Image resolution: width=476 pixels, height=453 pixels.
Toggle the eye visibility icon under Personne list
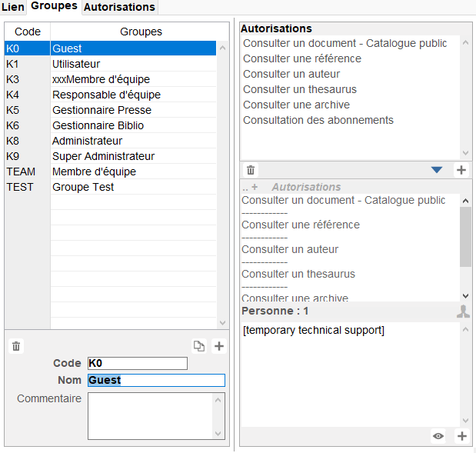tap(438, 436)
